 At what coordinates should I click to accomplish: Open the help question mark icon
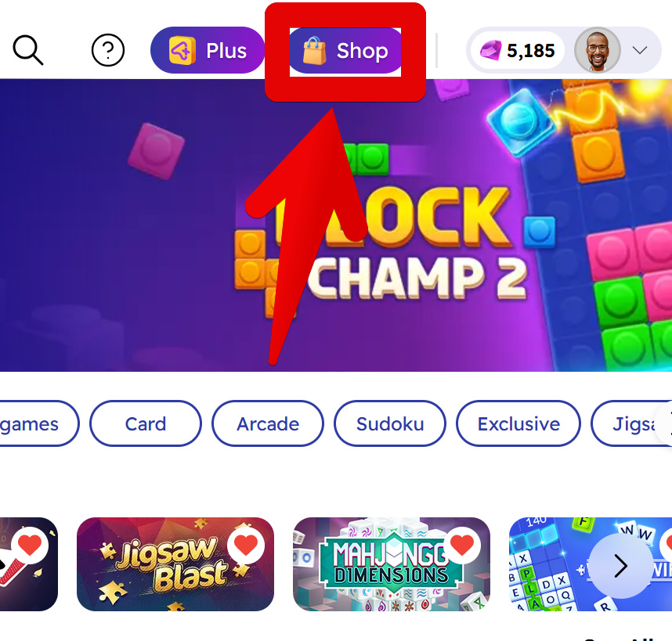[x=108, y=50]
